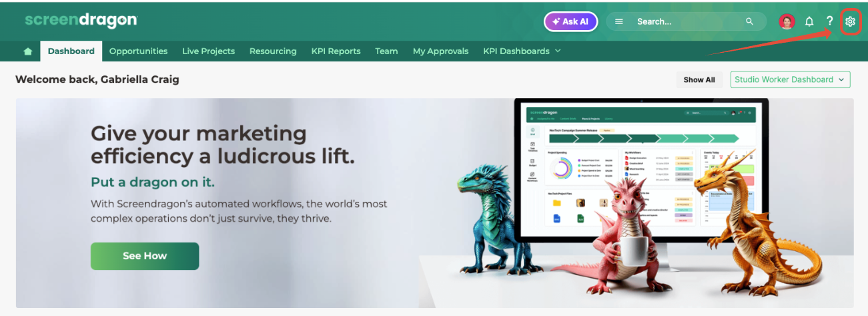Click the search magnifier icon
This screenshot has width=868, height=316.
[x=750, y=21]
